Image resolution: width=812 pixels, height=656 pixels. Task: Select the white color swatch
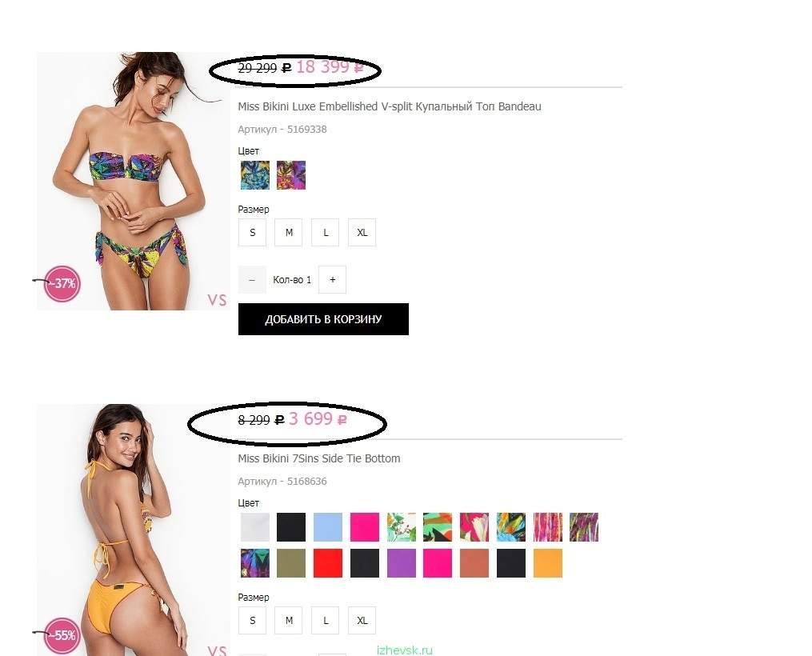coord(254,527)
